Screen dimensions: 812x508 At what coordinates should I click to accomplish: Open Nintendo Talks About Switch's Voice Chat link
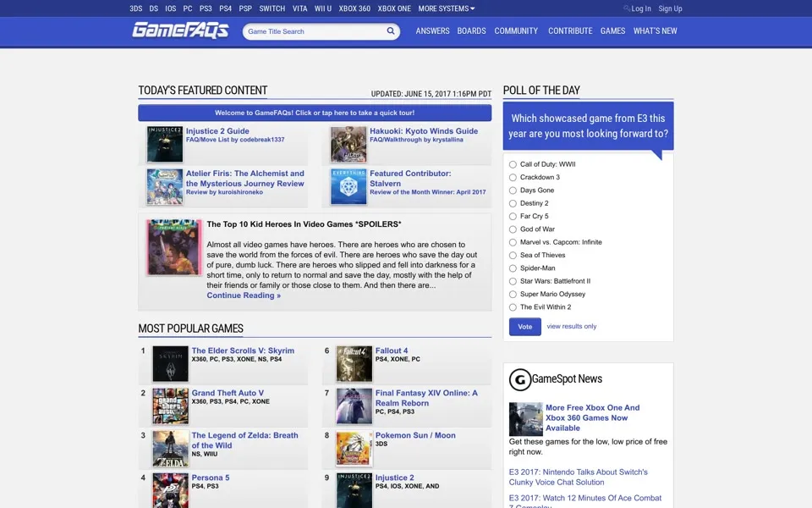pos(578,477)
